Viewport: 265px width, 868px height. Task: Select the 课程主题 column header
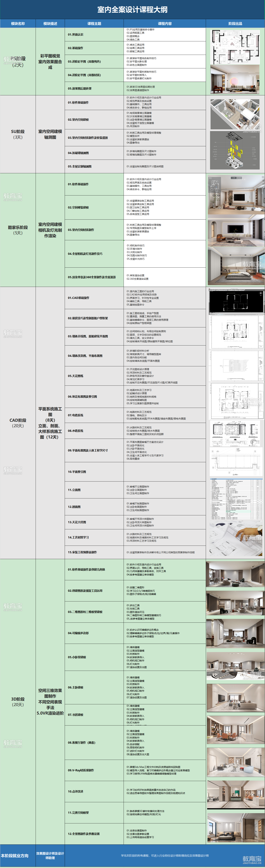[94, 24]
